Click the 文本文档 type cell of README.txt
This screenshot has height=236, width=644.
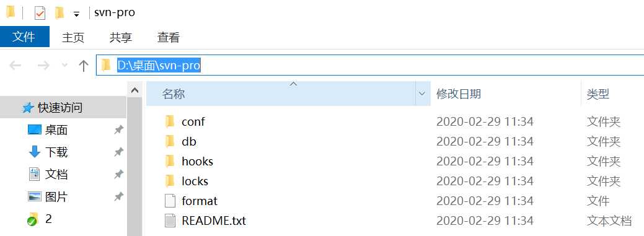[x=609, y=221]
